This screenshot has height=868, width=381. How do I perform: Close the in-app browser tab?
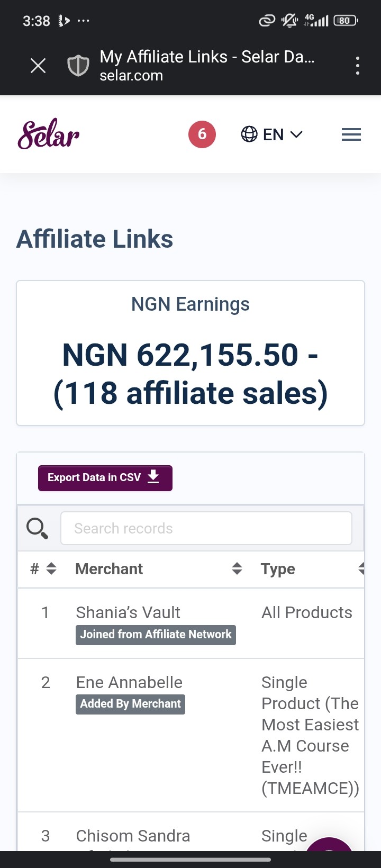point(38,66)
